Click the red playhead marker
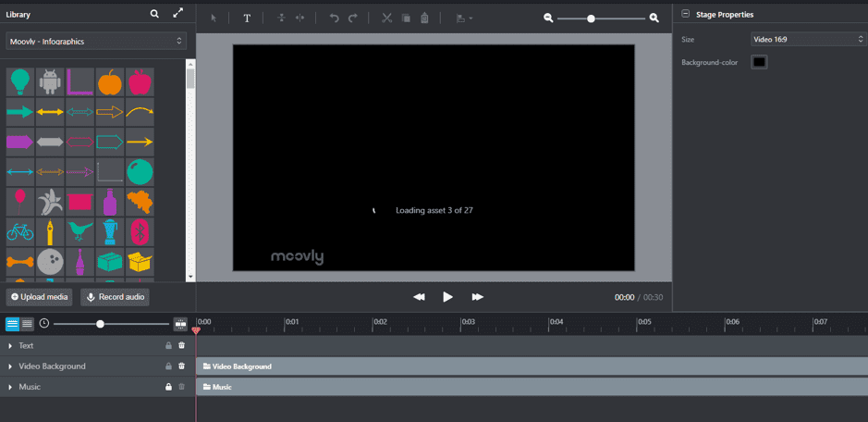The height and width of the screenshot is (422, 868). [195, 330]
